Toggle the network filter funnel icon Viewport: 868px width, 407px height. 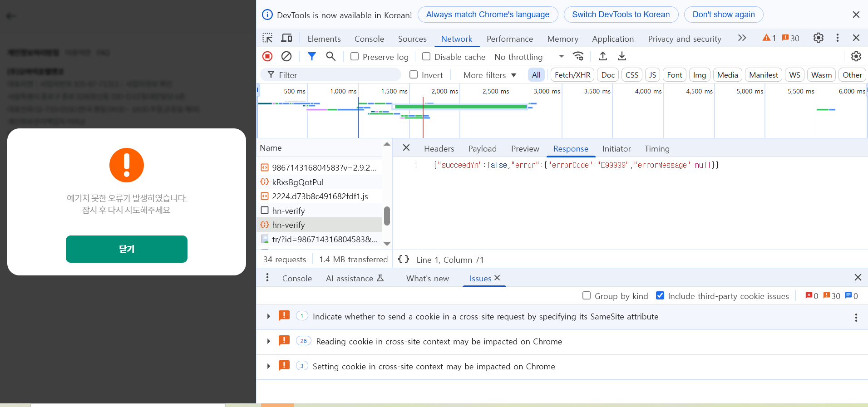[x=311, y=56]
